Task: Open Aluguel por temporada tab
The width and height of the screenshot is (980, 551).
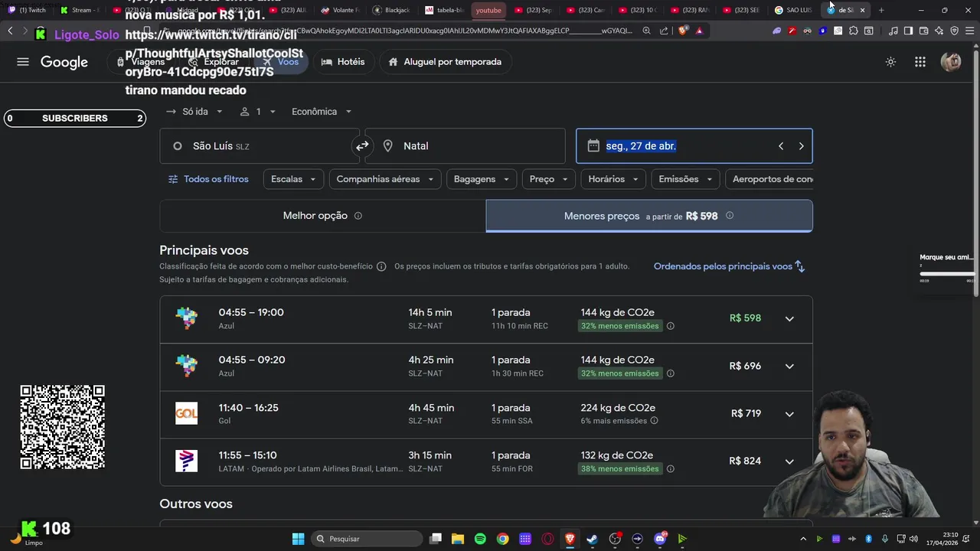Action: coord(445,62)
